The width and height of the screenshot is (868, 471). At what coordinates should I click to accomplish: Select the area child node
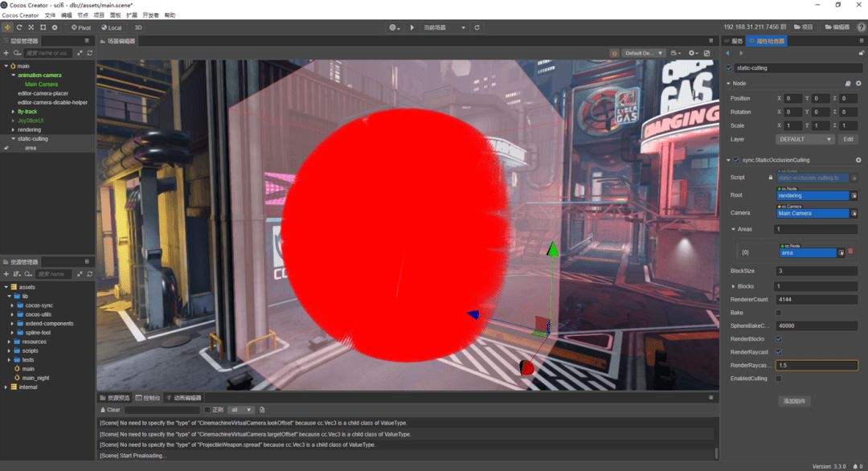click(x=31, y=149)
